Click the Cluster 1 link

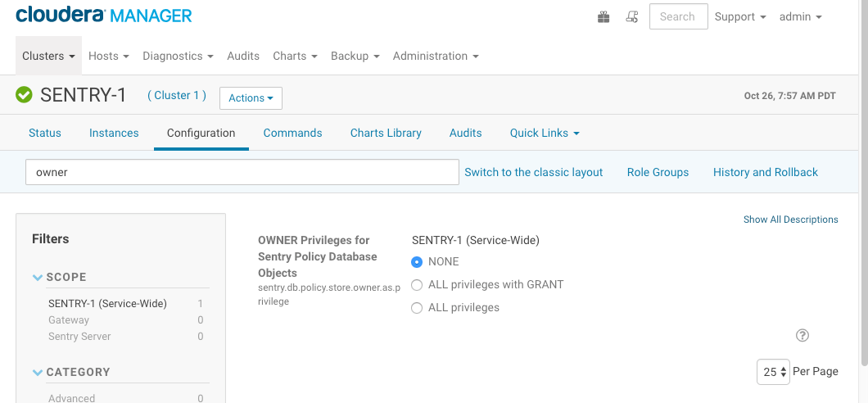click(x=177, y=95)
